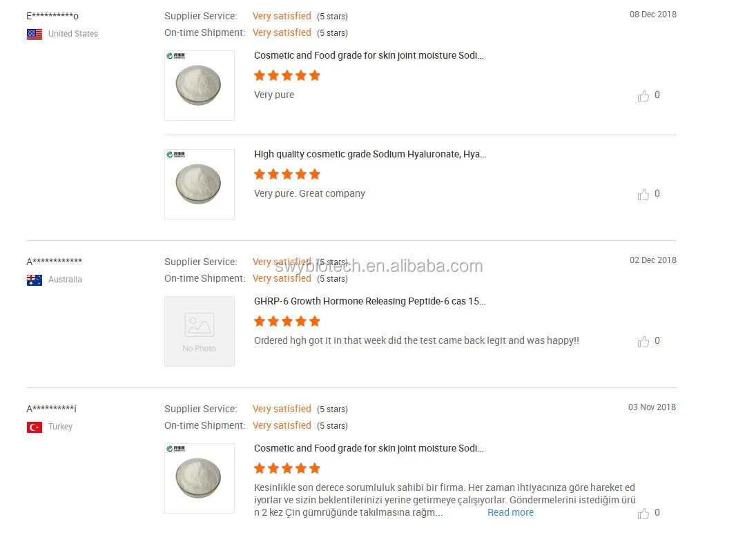Viewport: 756px width, 533px height.
Task: Click the Turkey flag icon
Action: [x=35, y=427]
